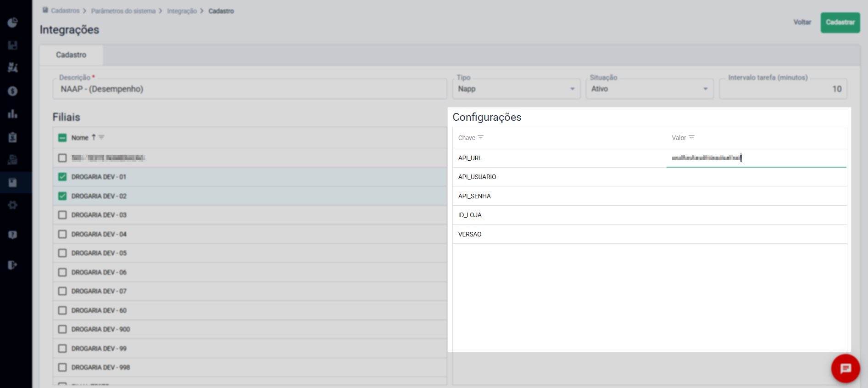
Task: Uncheck DROGARIA DEV - 01 branch
Action: (x=62, y=177)
